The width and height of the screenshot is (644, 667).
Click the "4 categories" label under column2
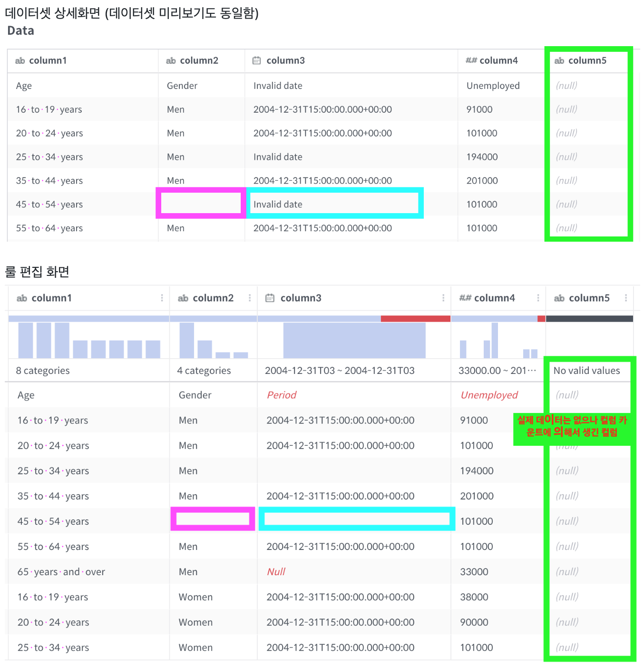click(x=204, y=370)
